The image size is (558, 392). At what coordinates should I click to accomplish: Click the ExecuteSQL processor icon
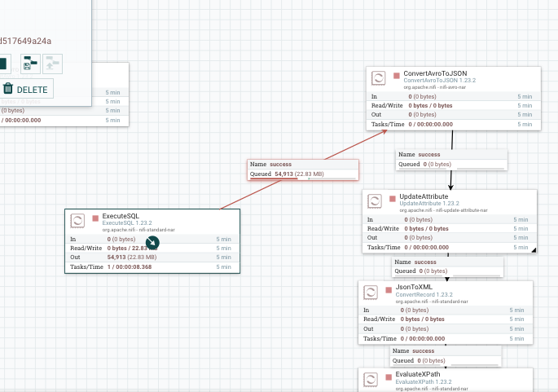pyautogui.click(x=77, y=221)
